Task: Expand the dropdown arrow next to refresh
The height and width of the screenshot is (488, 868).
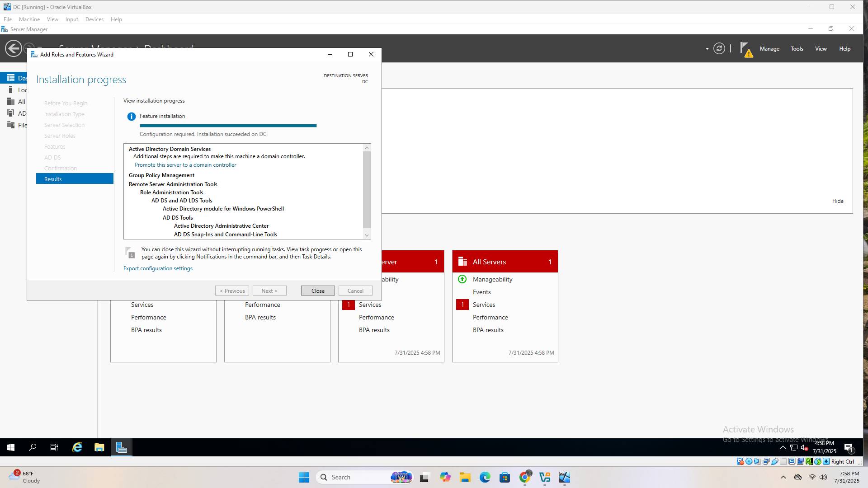Action: (x=707, y=49)
